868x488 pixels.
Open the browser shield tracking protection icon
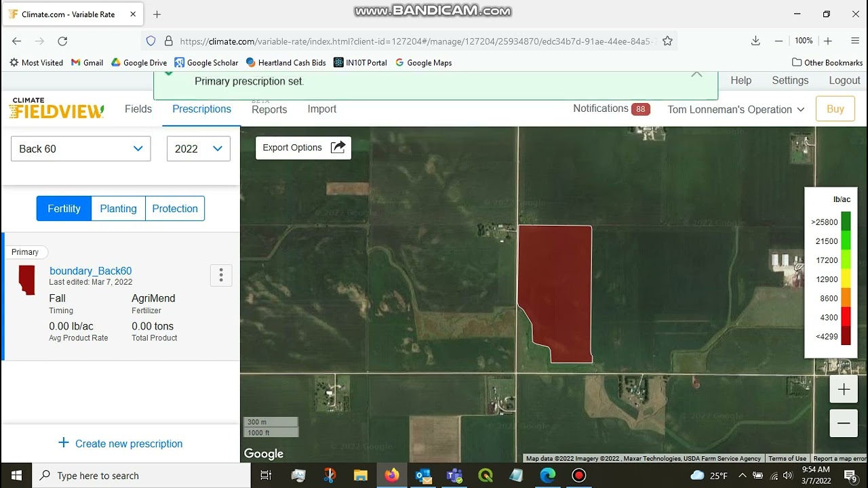151,41
